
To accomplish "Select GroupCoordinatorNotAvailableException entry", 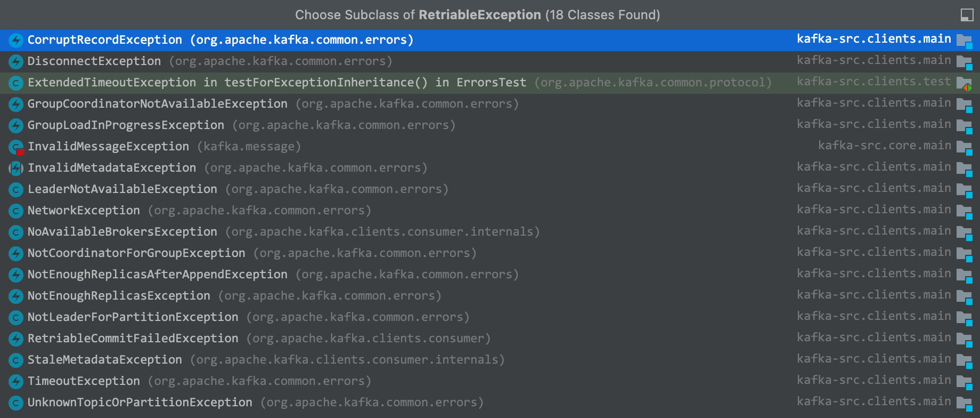I will click(490, 104).
